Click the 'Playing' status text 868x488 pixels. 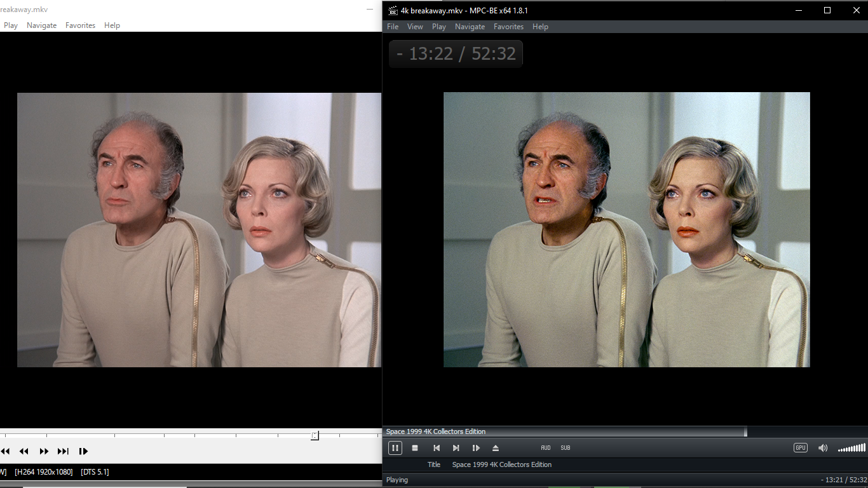coord(397,480)
